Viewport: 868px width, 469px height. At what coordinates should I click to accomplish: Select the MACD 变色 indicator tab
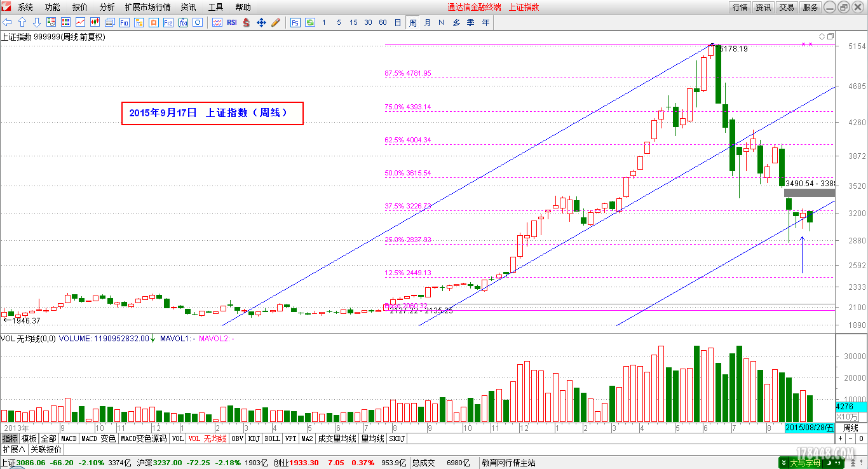pos(98,438)
